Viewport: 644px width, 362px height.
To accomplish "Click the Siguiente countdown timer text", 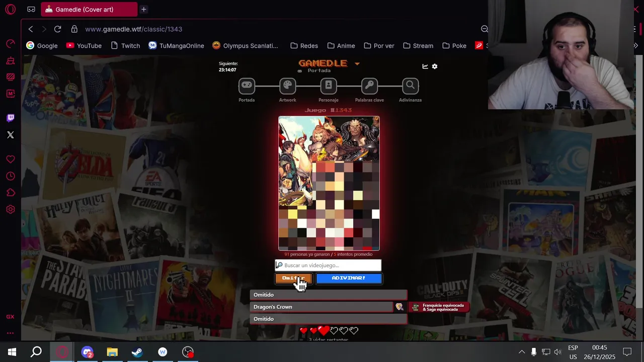I will 228,67.
